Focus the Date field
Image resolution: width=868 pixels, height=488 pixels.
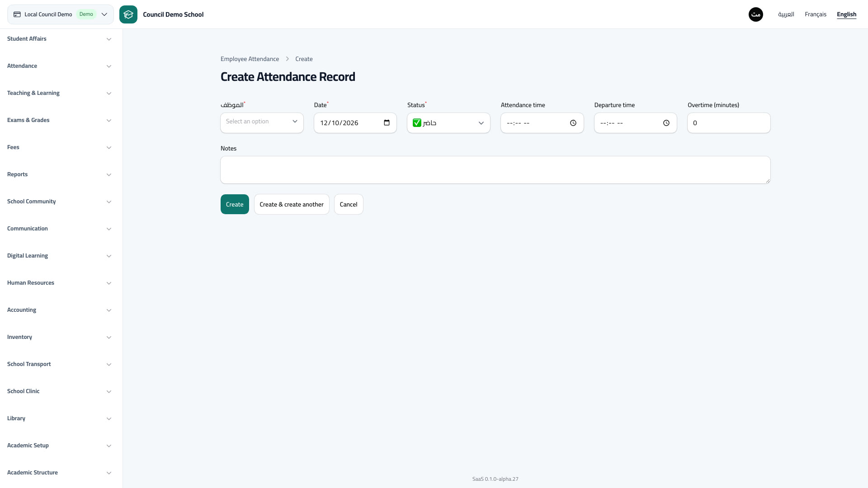355,123
